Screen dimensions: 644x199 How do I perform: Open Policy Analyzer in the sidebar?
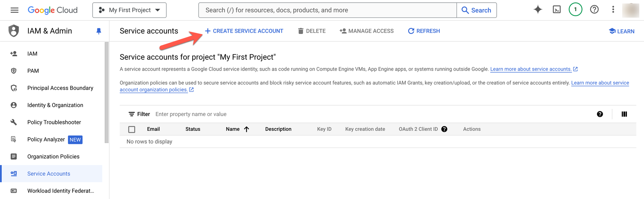46,140
